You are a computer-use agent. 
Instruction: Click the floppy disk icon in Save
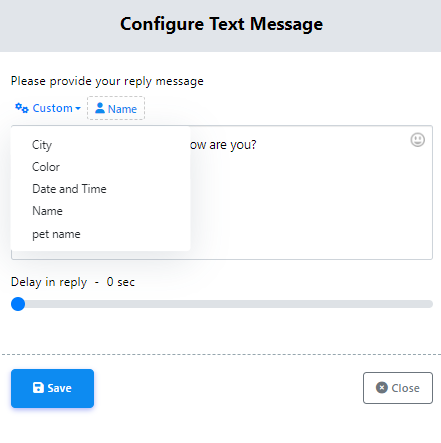point(38,388)
